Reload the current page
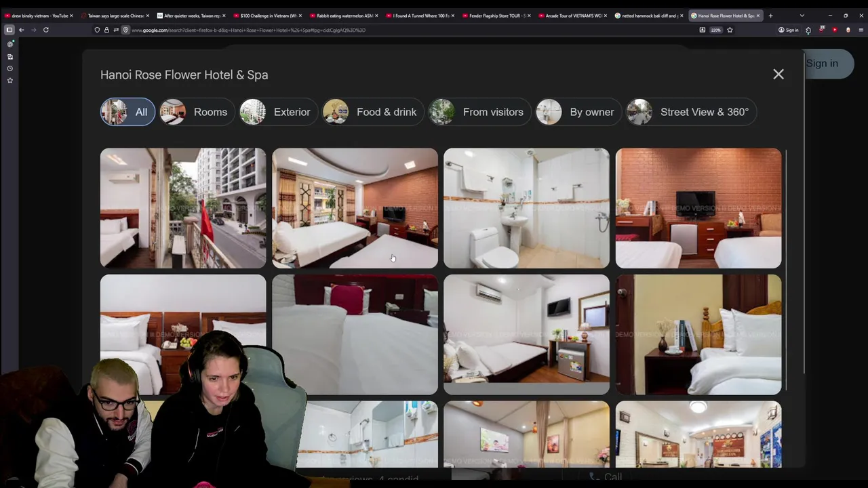The image size is (868, 488). coord(46,30)
